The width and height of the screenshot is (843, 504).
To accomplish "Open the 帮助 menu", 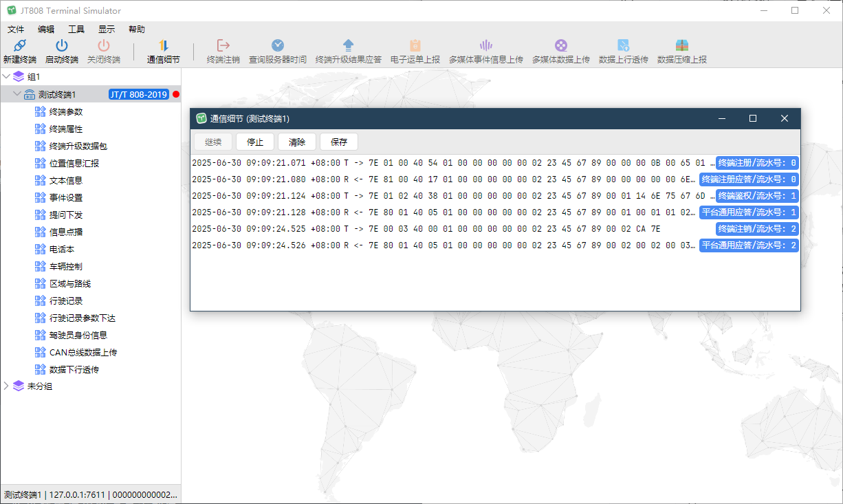I will [137, 29].
